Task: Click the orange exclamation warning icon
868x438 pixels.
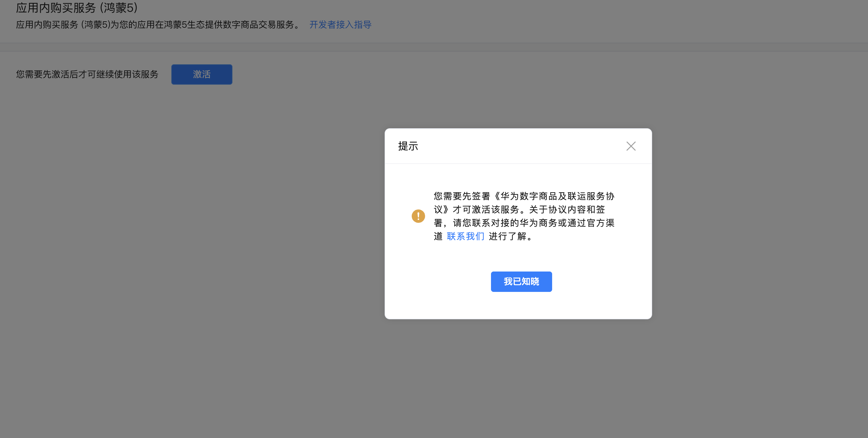Action: point(418,216)
